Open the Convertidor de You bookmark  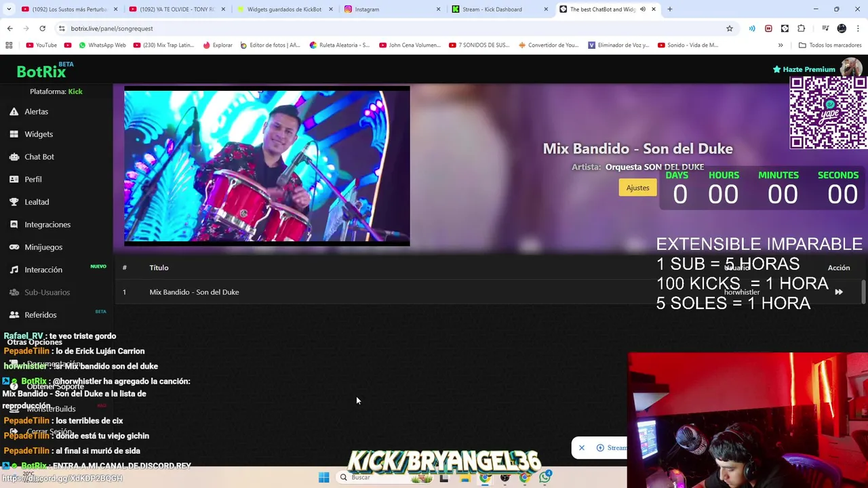(549, 45)
